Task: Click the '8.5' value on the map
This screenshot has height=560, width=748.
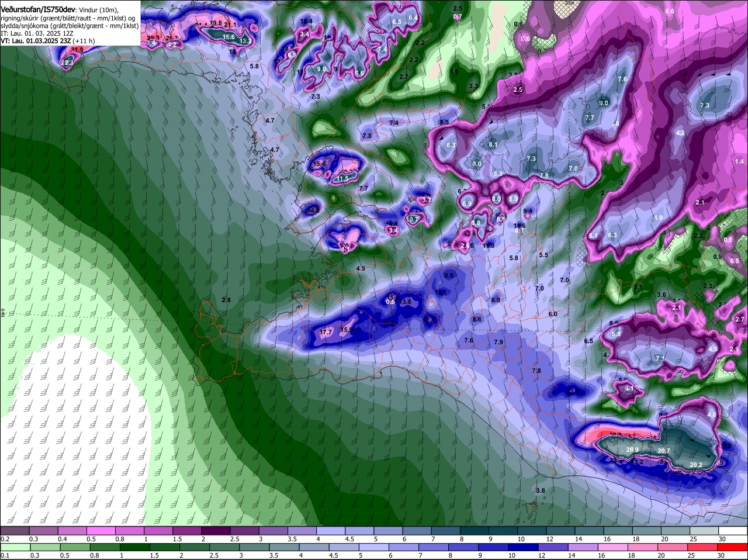Action: coord(444,122)
